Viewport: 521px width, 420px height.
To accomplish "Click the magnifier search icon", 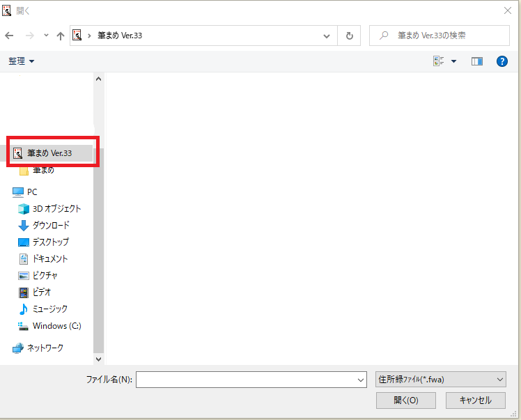I will 384,36.
